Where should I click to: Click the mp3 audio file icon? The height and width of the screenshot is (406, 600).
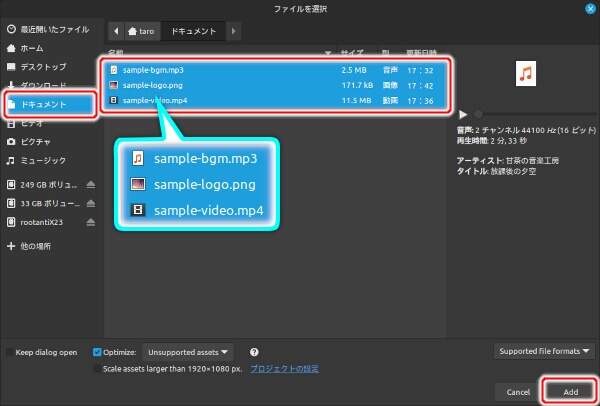(x=114, y=70)
